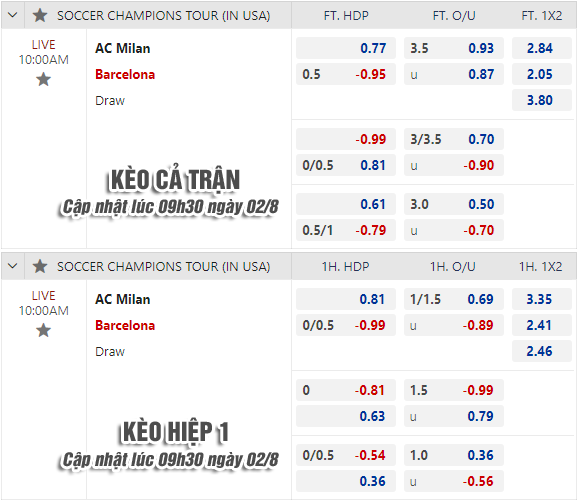Pick first-half AC Milan win at 3.35
The height and width of the screenshot is (503, 579).
coord(542,299)
